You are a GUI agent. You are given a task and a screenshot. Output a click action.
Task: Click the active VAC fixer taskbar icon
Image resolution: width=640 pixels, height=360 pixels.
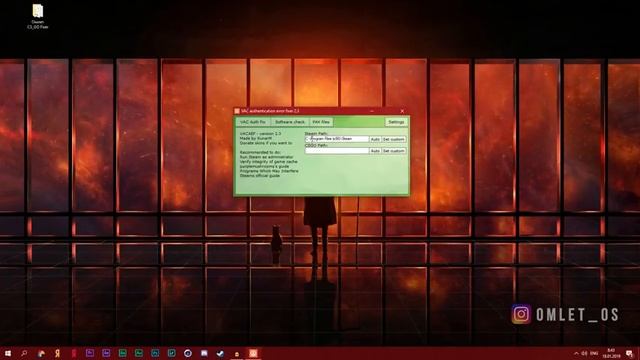point(253,353)
